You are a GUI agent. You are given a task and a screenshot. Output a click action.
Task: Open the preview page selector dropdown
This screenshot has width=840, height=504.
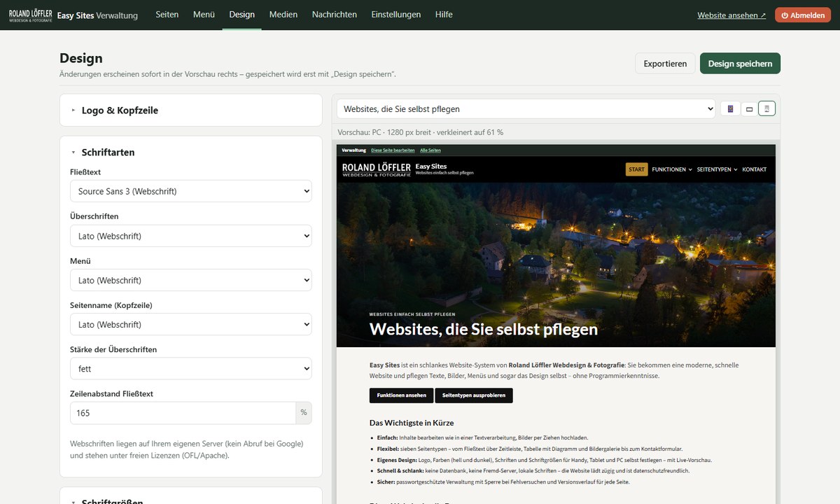click(526, 108)
